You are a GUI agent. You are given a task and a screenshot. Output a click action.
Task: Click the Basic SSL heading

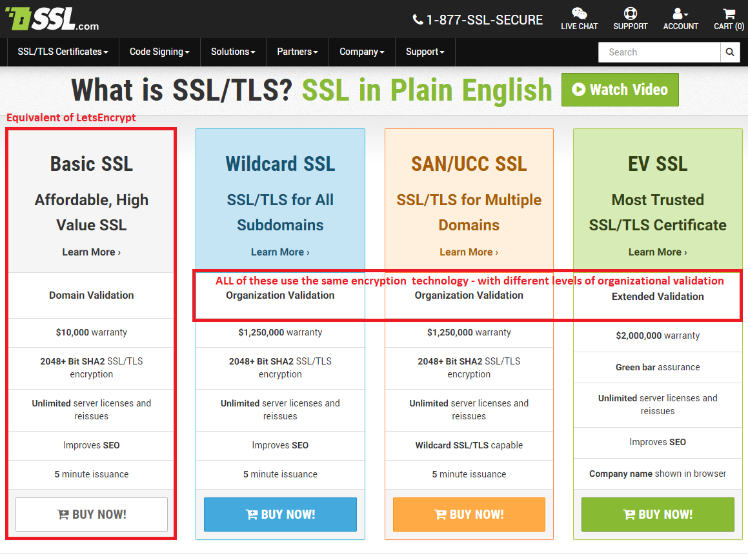coord(92,164)
